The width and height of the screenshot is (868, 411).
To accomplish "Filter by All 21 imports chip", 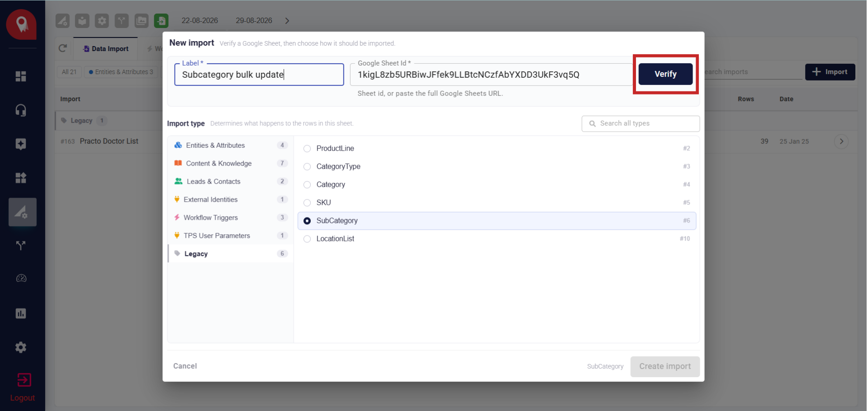I will click(69, 72).
